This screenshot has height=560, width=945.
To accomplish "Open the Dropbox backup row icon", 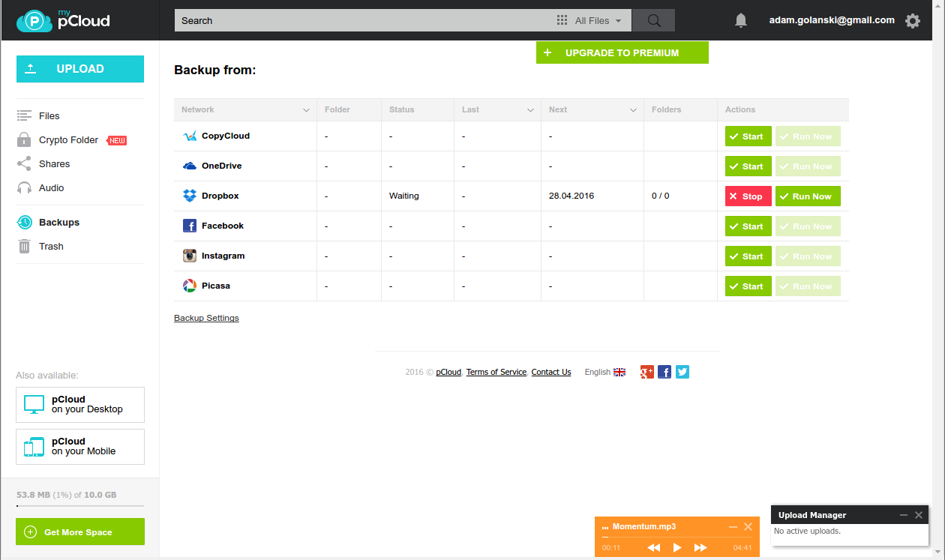I will pos(190,196).
